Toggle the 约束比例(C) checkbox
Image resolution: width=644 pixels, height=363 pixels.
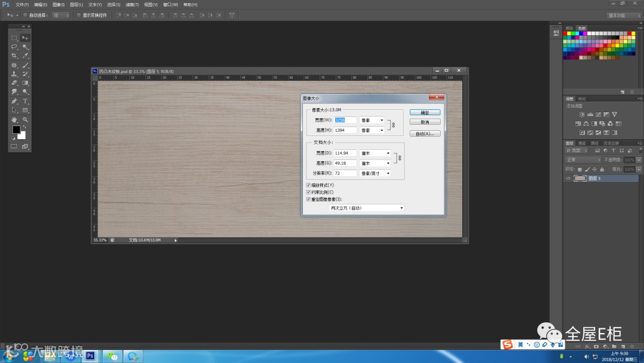[308, 192]
